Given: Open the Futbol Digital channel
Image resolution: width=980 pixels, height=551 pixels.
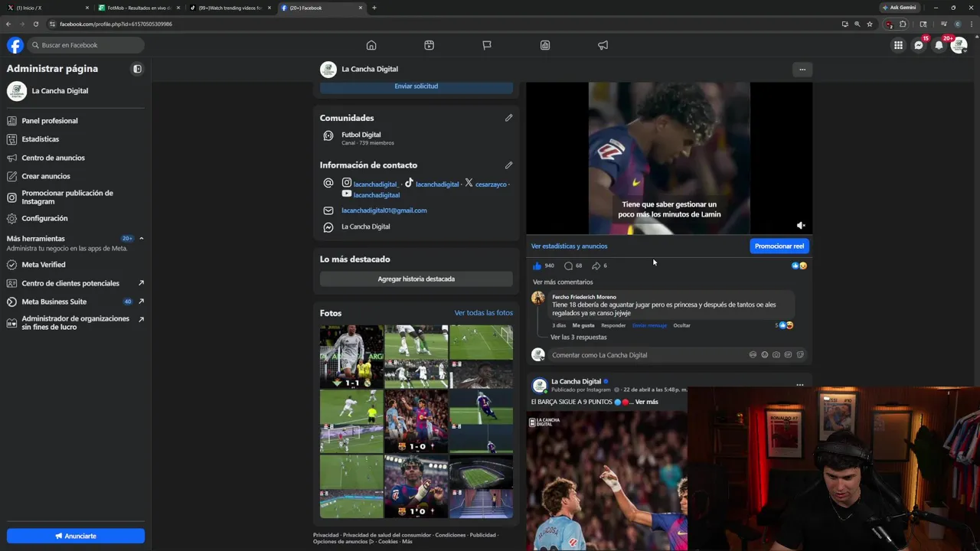Looking at the screenshot, I should [x=361, y=135].
